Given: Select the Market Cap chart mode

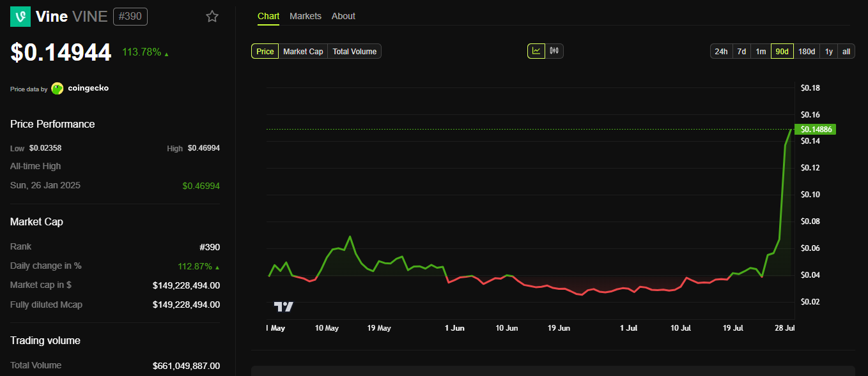Looking at the screenshot, I should point(303,51).
